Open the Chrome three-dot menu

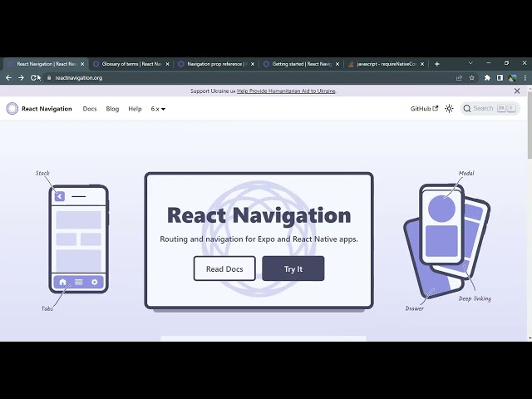(x=525, y=77)
